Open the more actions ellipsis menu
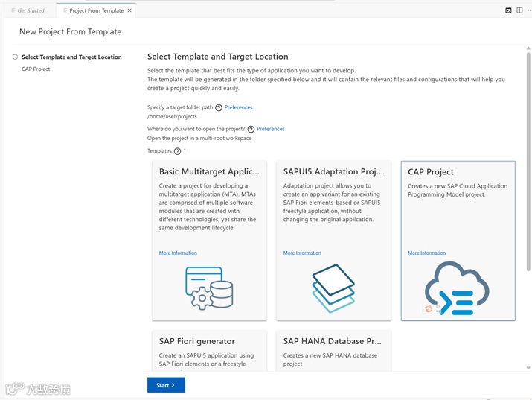 [529, 10]
